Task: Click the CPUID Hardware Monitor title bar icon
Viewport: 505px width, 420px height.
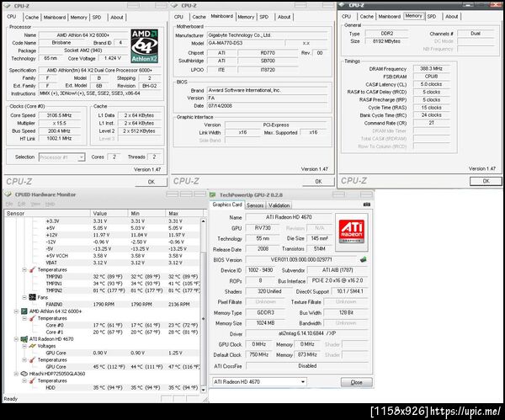Action: tap(8, 194)
